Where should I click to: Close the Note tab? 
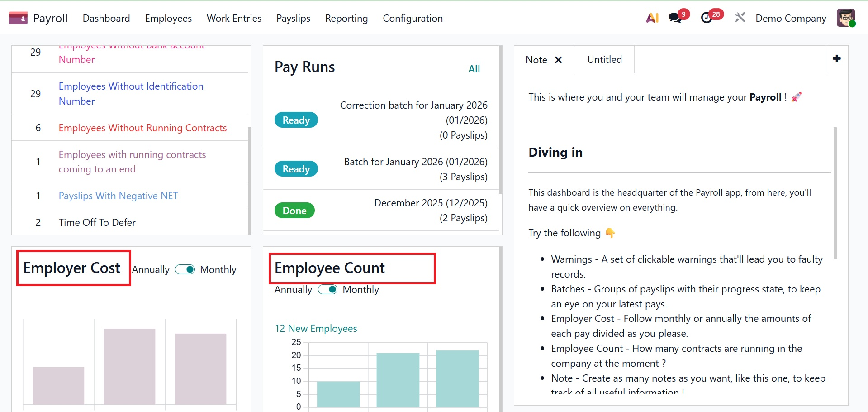559,60
